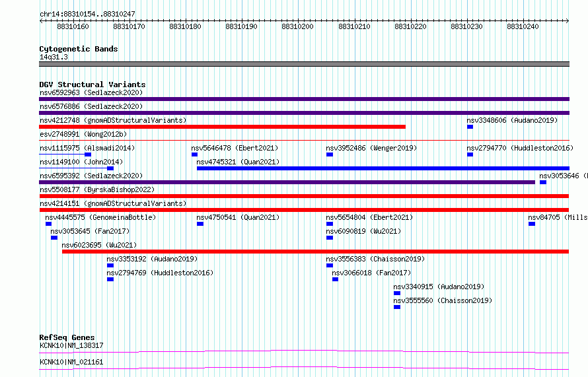Open nsv3556383 (Chaisson2019) variant

375,259
